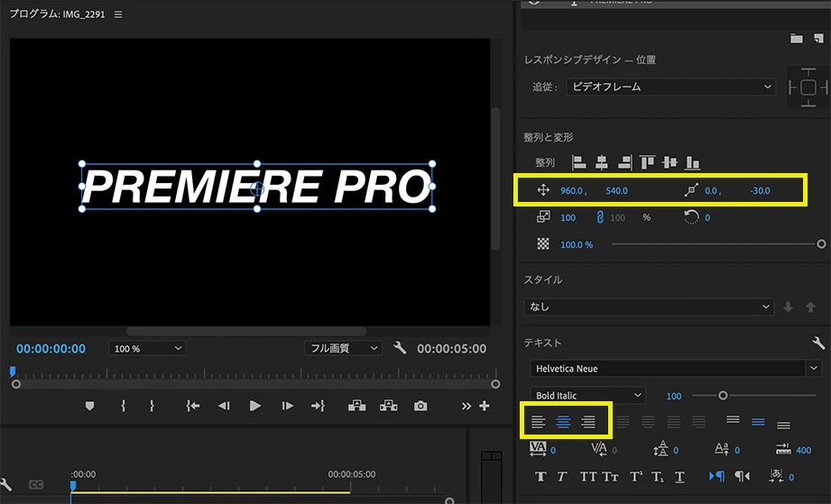This screenshot has width=831, height=504.
Task: Open the プログラム: IMG_2291 panel menu
Action: click(x=118, y=14)
